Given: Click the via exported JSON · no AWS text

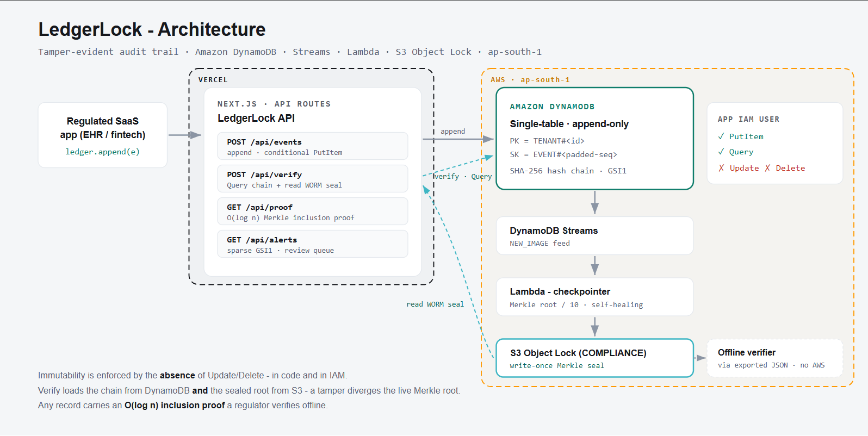Looking at the screenshot, I should [x=771, y=365].
